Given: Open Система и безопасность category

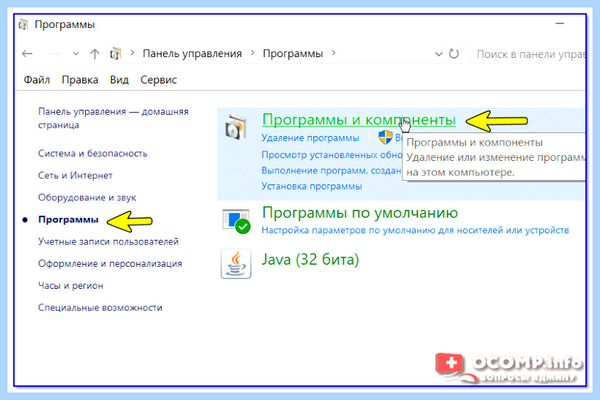Looking at the screenshot, I should [93, 153].
